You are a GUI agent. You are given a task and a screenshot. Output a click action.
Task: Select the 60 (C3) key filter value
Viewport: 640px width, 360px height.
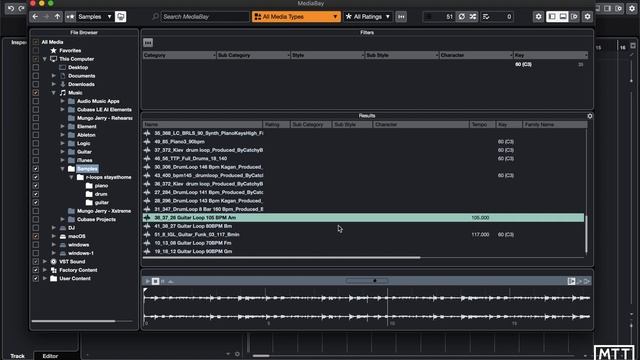(523, 64)
